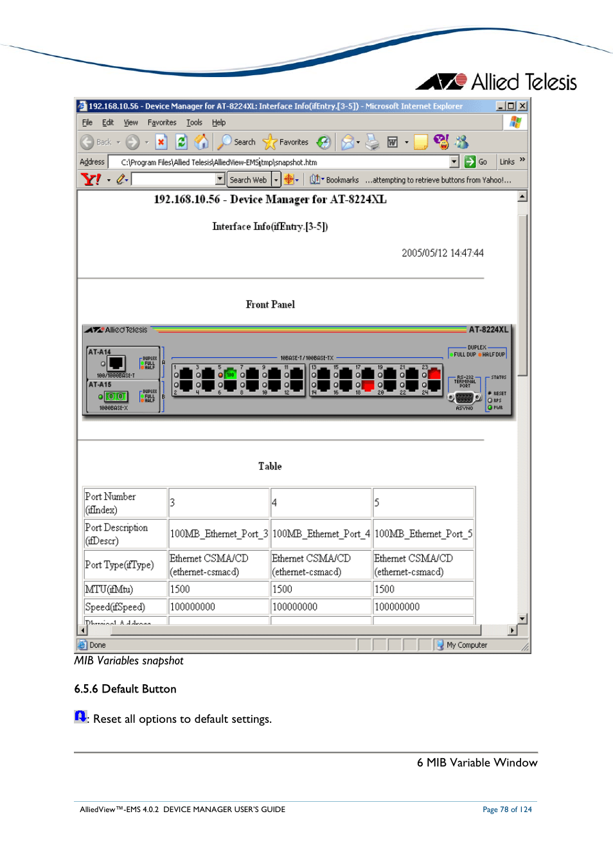This screenshot has width=613, height=868.
Task: Open the Edit menu
Action: coord(108,122)
